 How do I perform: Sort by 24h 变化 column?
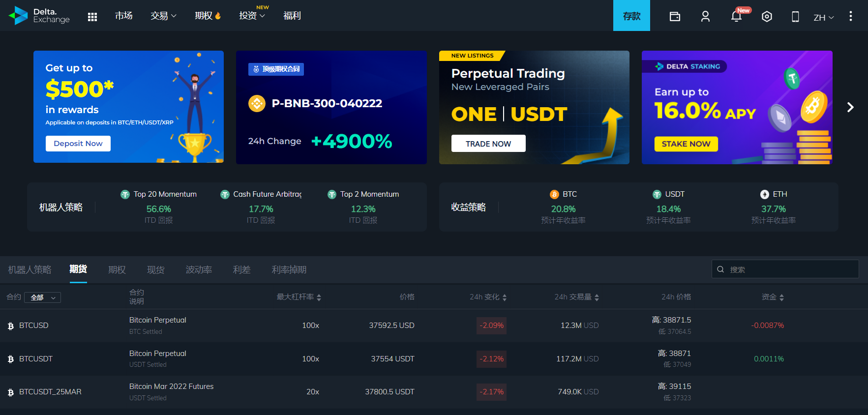(488, 297)
